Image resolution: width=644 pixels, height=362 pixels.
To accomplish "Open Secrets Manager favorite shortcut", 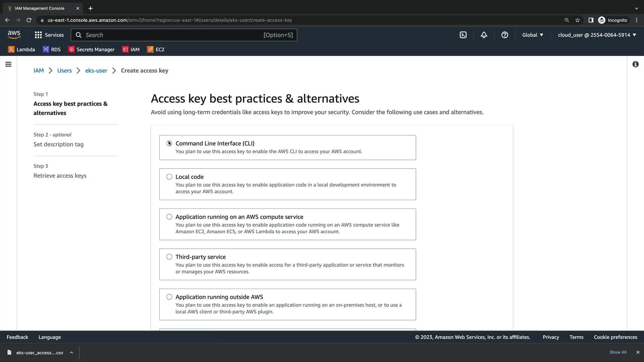I will pos(91,49).
